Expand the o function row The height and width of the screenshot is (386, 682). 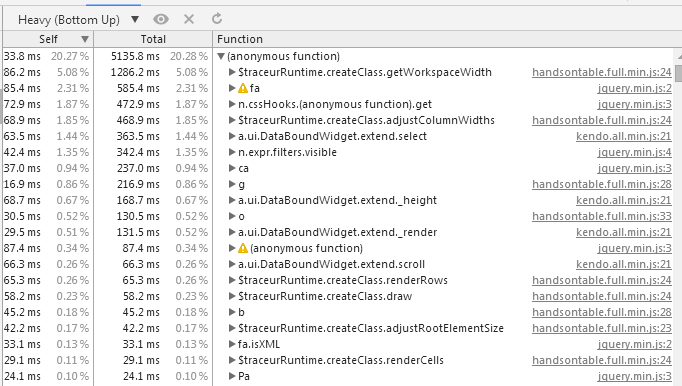[x=232, y=216]
